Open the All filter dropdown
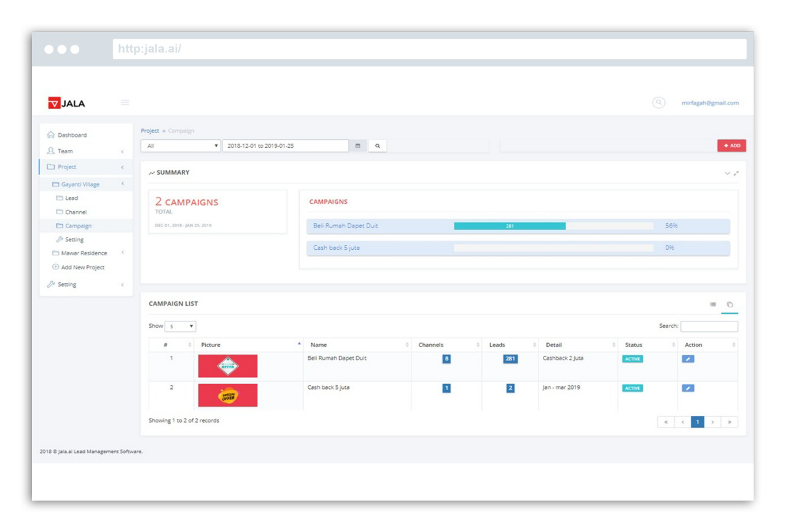Screen dimensions: 786x532 (x=181, y=146)
